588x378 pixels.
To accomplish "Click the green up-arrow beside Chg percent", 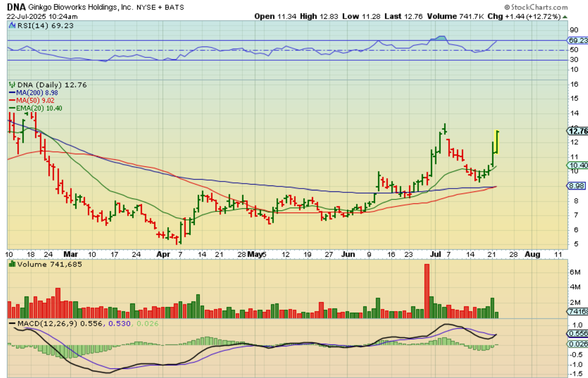I will [565, 16].
